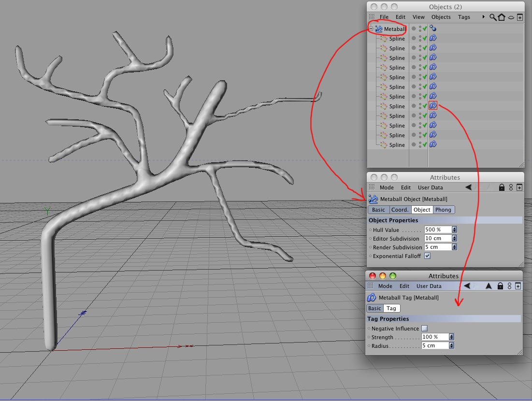Click the hatched grip handle in Objects menu bar
Screen dimensions: 532x401
372,16
